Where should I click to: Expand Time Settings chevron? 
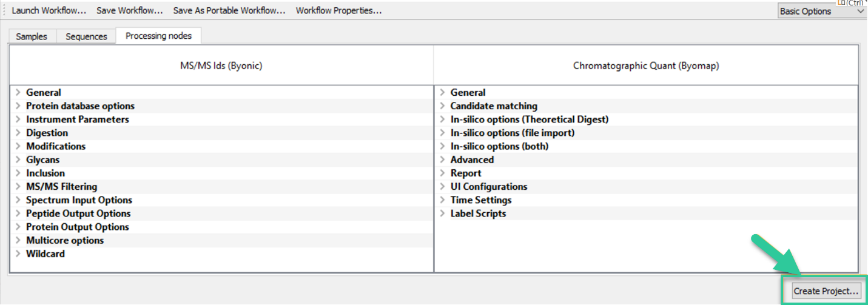(x=443, y=200)
